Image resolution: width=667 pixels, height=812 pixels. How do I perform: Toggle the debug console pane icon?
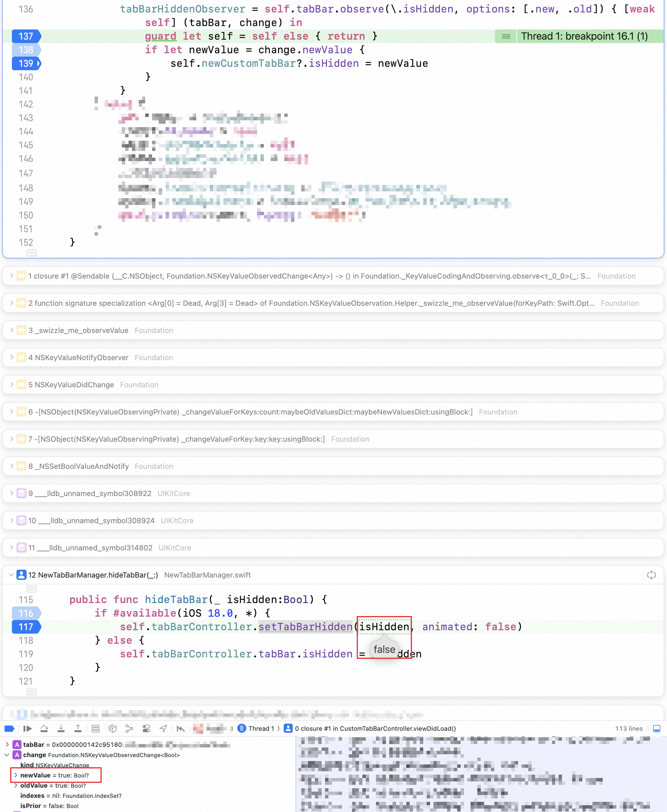click(657, 728)
